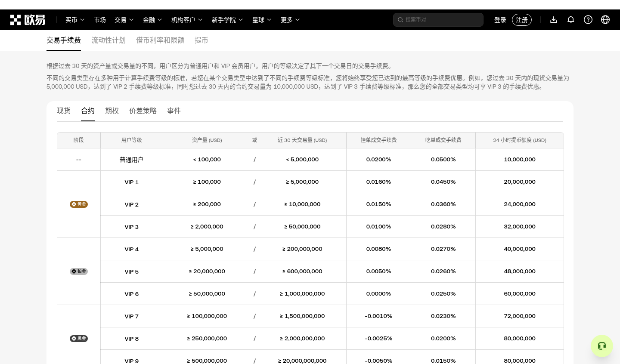
Task: Switch to the 借币利率和限额 tab
Action: 160,40
